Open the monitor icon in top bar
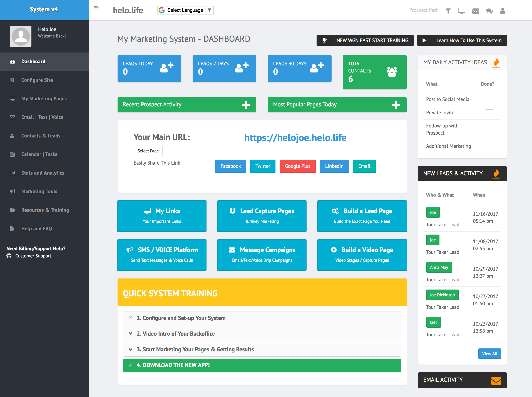 click(x=461, y=11)
